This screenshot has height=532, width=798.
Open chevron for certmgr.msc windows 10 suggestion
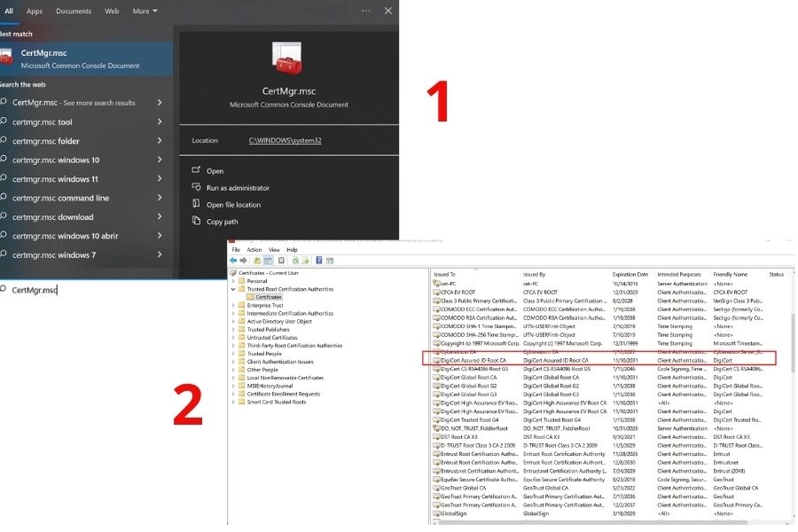tap(160, 160)
